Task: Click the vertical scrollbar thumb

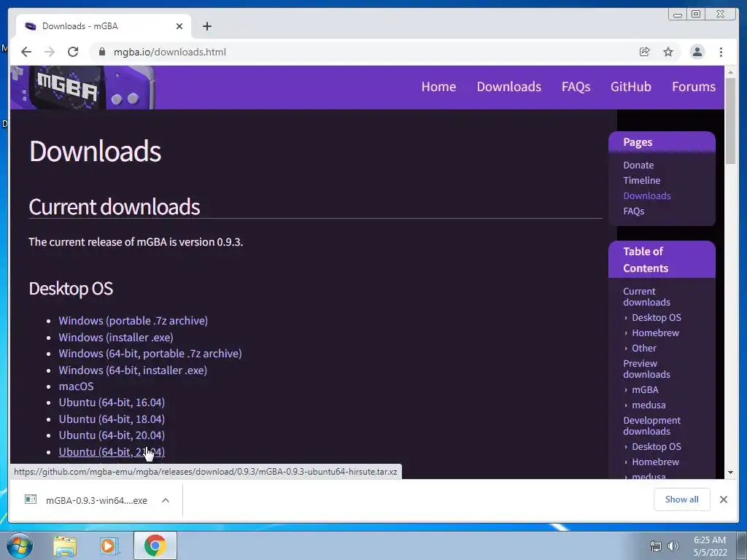Action: tap(730, 121)
